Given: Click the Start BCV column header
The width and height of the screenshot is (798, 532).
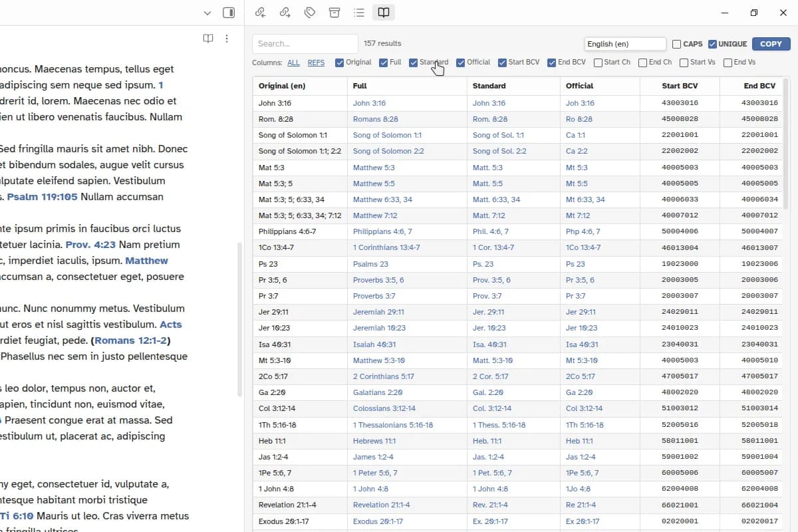Looking at the screenshot, I should click(680, 86).
